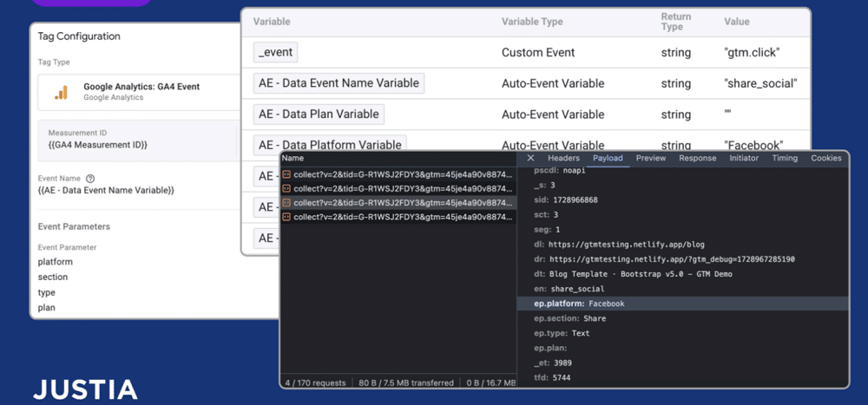Open the Google Analytics: GA4 Event tag type

(x=138, y=93)
